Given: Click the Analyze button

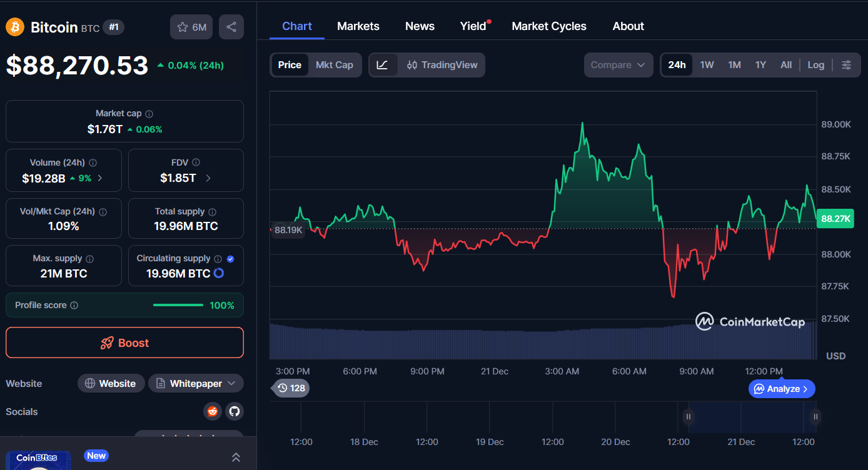Looking at the screenshot, I should click(x=782, y=389).
